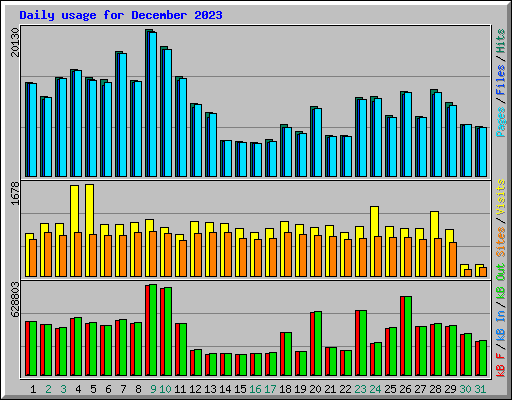Click day label 21 on the x-axis

[x=330, y=389]
